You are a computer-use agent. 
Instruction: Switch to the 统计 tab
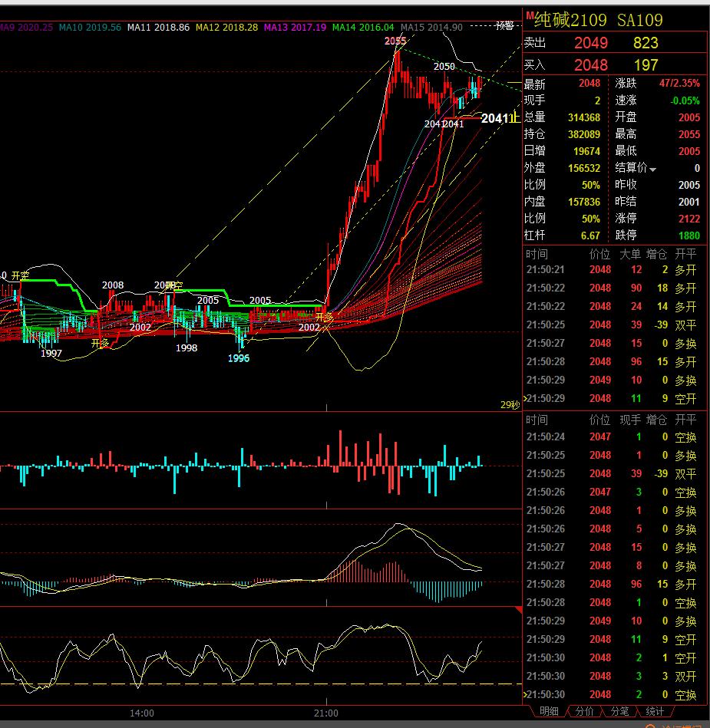click(655, 711)
